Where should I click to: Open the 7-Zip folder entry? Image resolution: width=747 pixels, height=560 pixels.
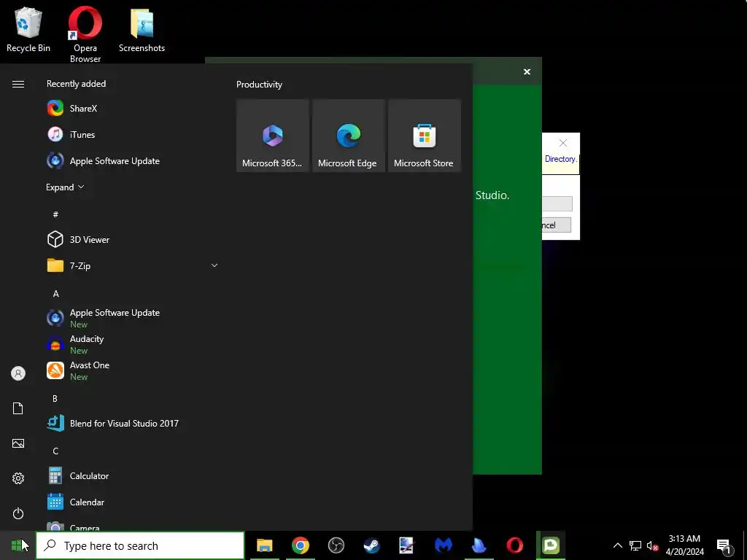[x=132, y=265]
